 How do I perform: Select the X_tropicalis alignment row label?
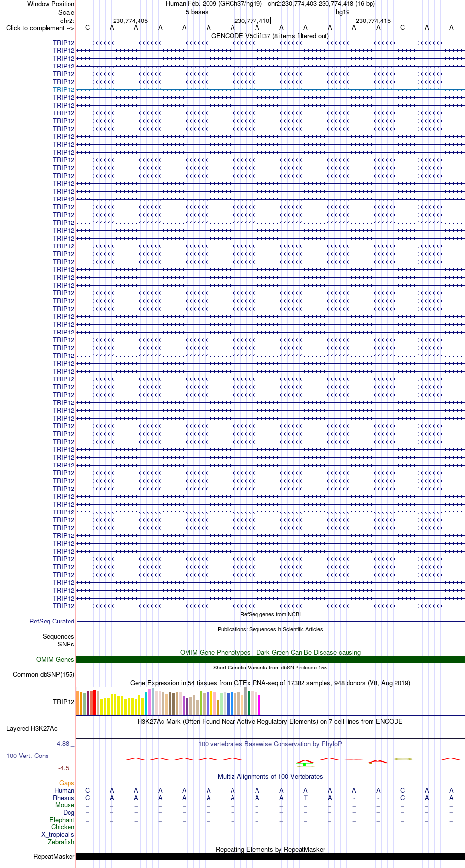pyautogui.click(x=58, y=834)
